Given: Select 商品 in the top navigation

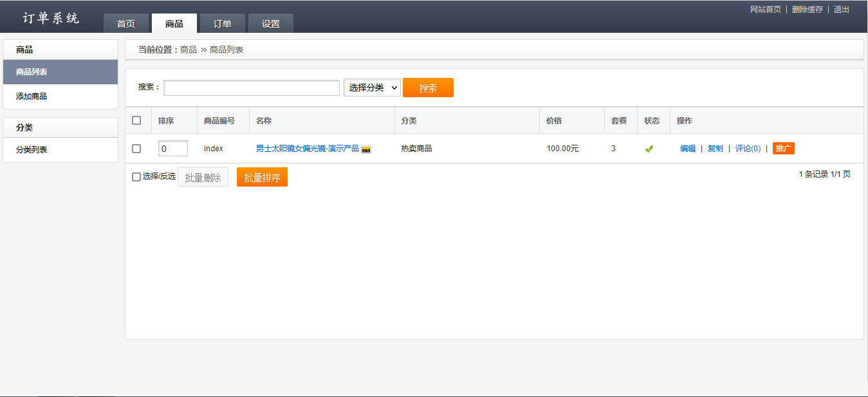Looking at the screenshot, I should (174, 23).
